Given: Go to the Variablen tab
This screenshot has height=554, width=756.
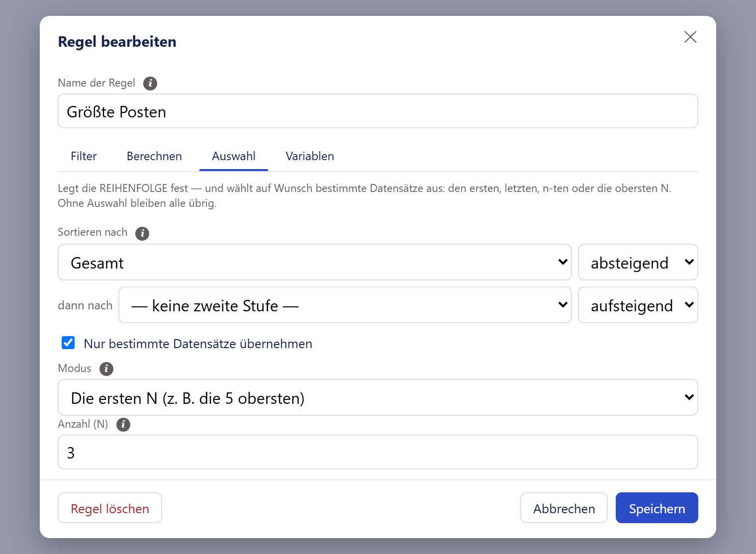Looking at the screenshot, I should (x=310, y=156).
